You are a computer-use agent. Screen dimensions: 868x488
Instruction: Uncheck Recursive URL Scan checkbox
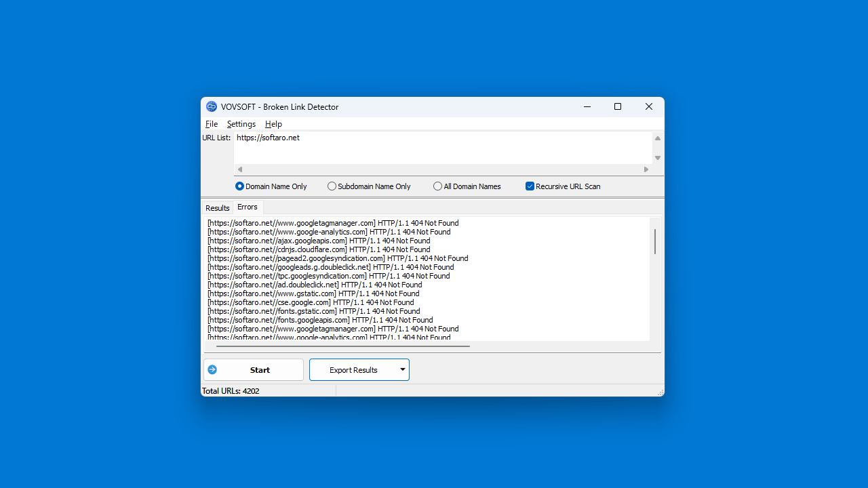530,186
